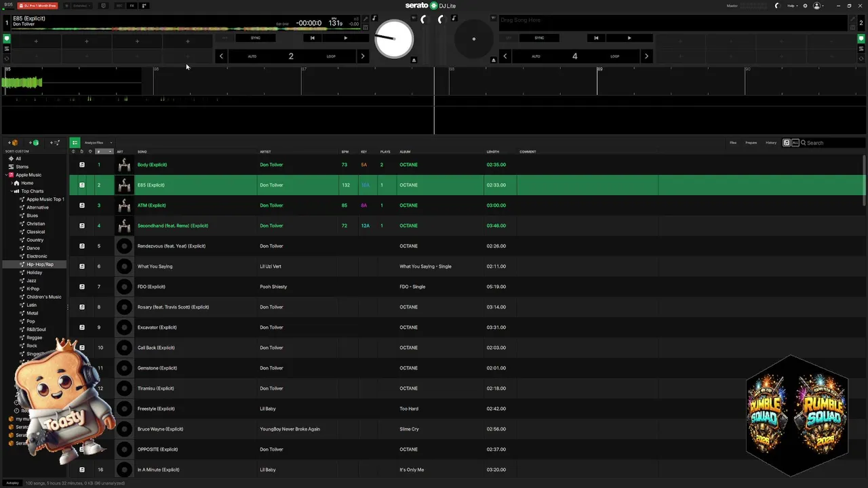The image size is (868, 488).
Task: Select cue points pad mode on right deck
Action: click(862, 39)
